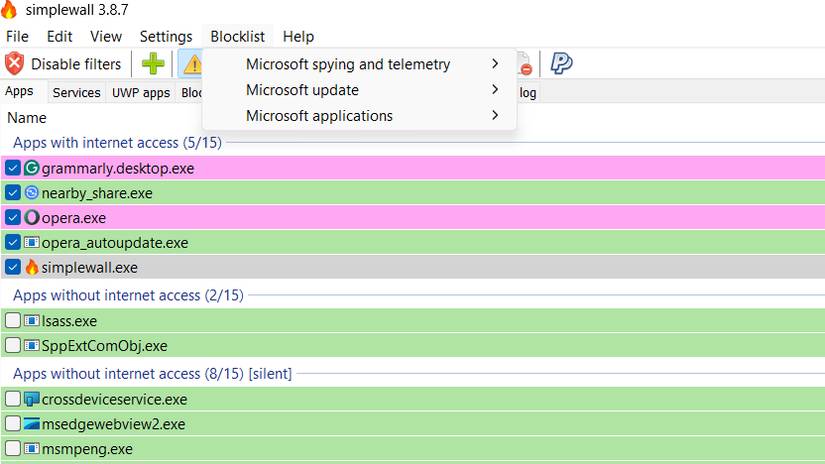This screenshot has width=825, height=464.
Task: Close the open Blocklist menu
Action: pyautogui.click(x=237, y=36)
